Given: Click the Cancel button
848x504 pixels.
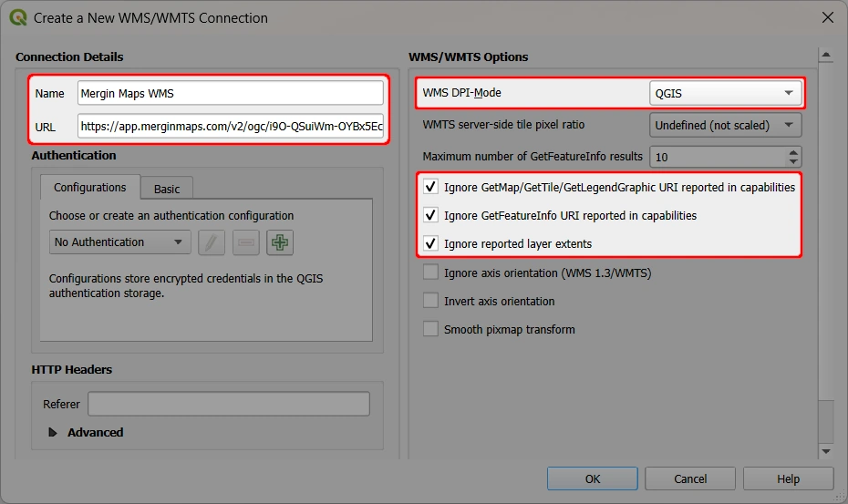Looking at the screenshot, I should pyautogui.click(x=690, y=478).
